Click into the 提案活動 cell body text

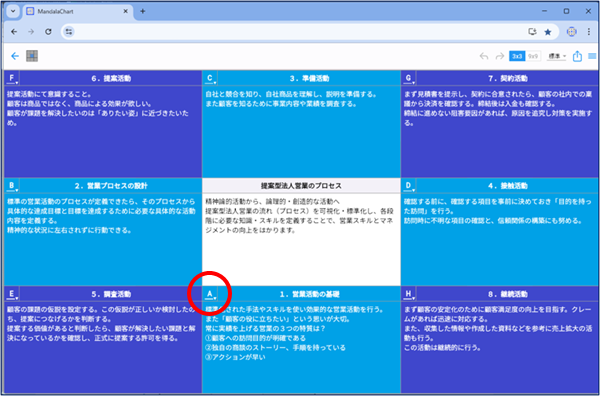tap(103, 131)
